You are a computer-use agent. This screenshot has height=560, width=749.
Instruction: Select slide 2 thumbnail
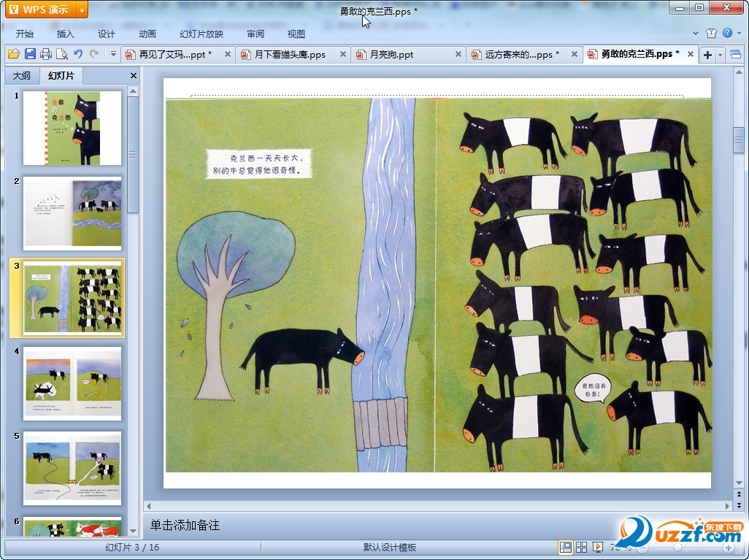tap(72, 213)
